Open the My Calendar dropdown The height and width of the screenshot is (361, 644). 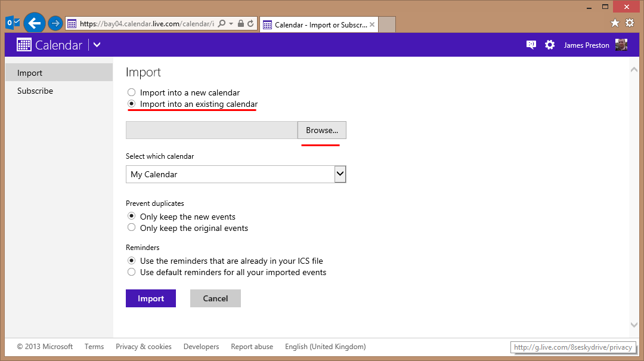click(x=236, y=174)
